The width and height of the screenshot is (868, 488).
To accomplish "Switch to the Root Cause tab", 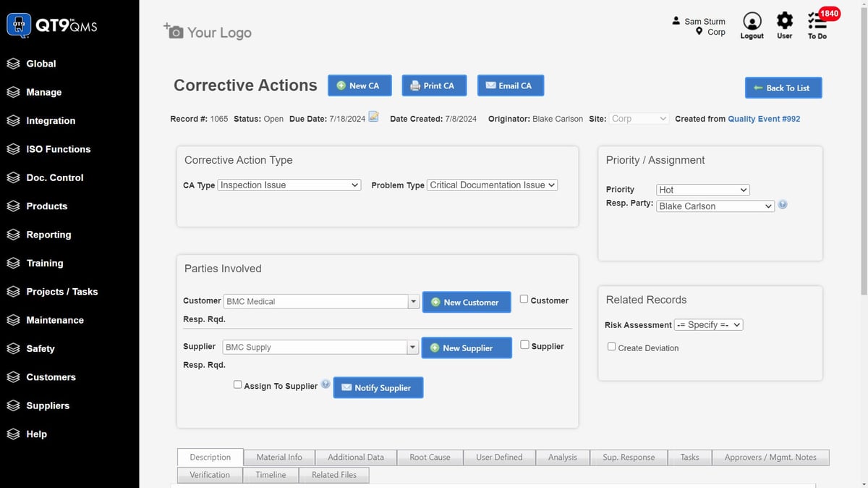I will (x=430, y=458).
